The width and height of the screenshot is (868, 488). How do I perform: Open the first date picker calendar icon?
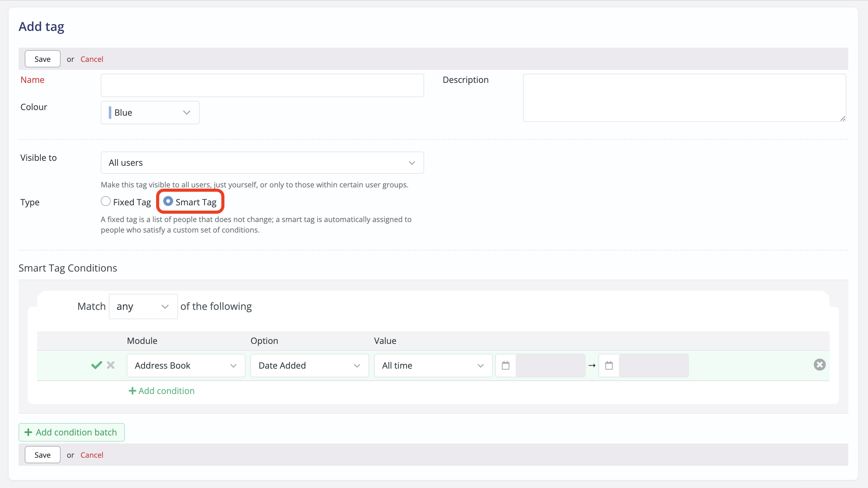coord(505,365)
